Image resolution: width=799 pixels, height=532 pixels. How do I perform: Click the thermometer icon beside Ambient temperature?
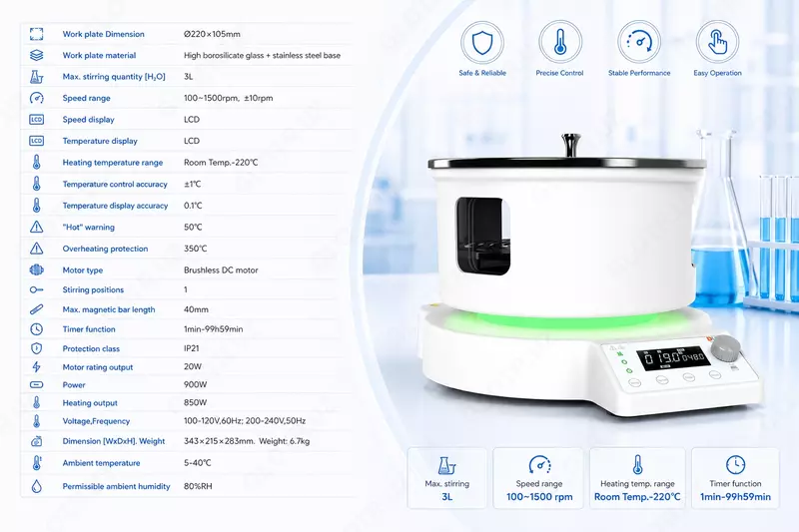36,463
